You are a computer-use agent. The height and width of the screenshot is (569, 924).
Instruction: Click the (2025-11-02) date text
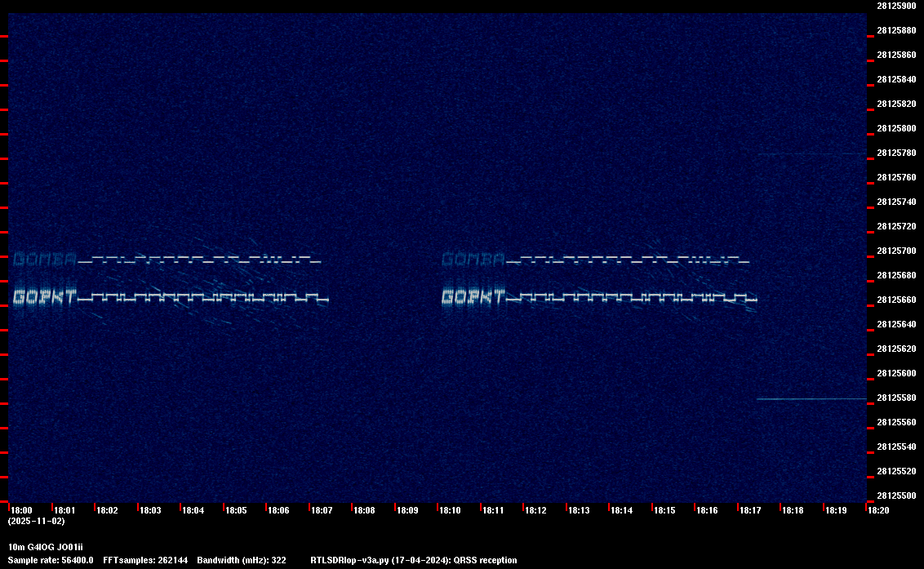point(37,521)
